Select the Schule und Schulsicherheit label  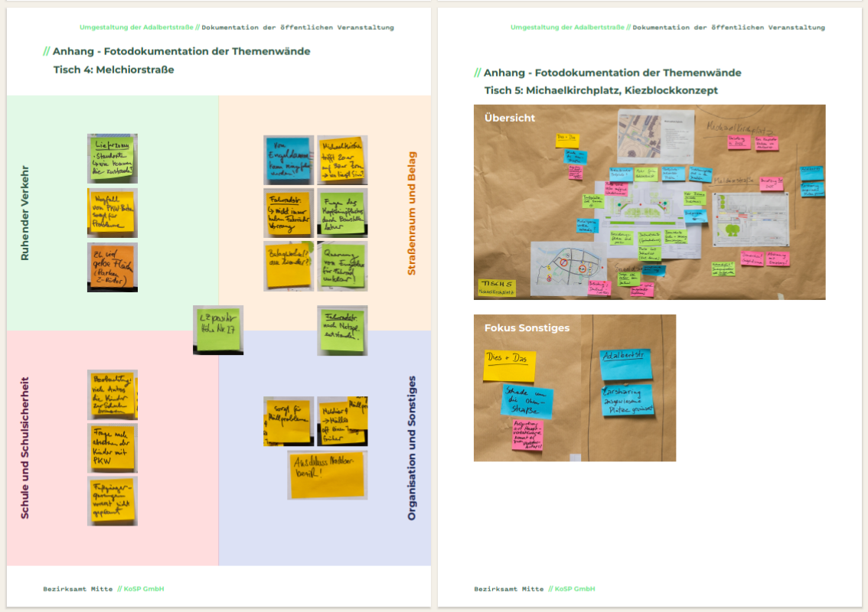(24, 448)
